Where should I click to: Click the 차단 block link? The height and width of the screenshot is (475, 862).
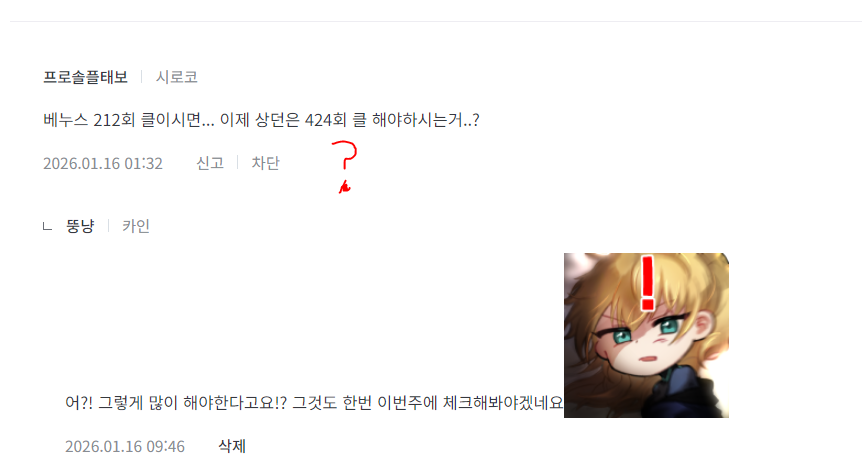click(x=266, y=163)
